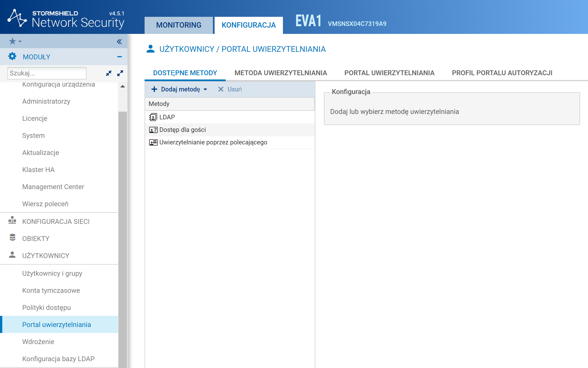Click the favorites star icon
The height and width of the screenshot is (368, 588).
12,42
